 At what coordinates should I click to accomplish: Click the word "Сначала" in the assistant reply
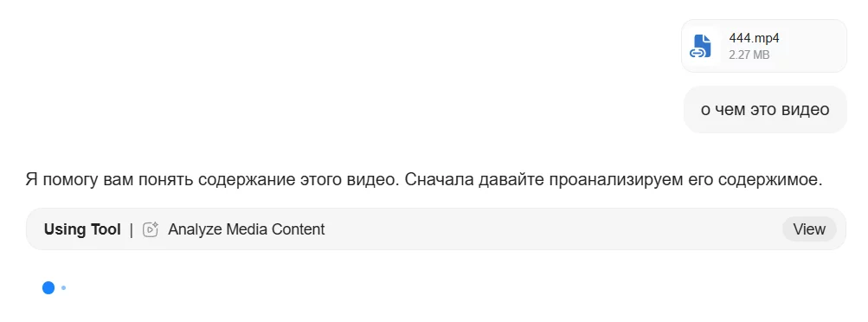click(x=439, y=180)
